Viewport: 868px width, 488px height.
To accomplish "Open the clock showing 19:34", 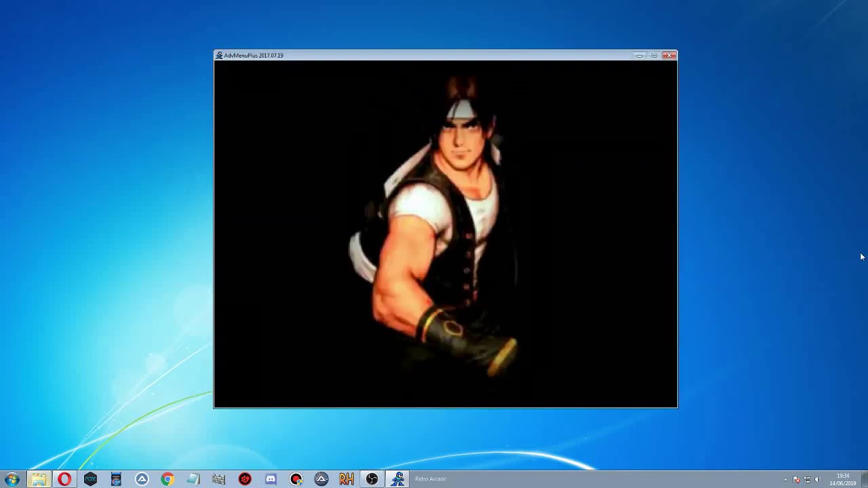I will pyautogui.click(x=843, y=479).
